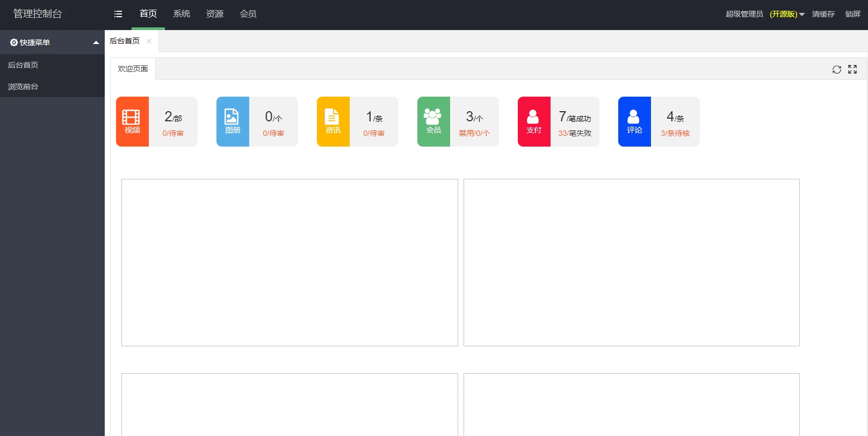The height and width of the screenshot is (436, 868).
Task: Click the red payment icon tile
Action: (534, 121)
